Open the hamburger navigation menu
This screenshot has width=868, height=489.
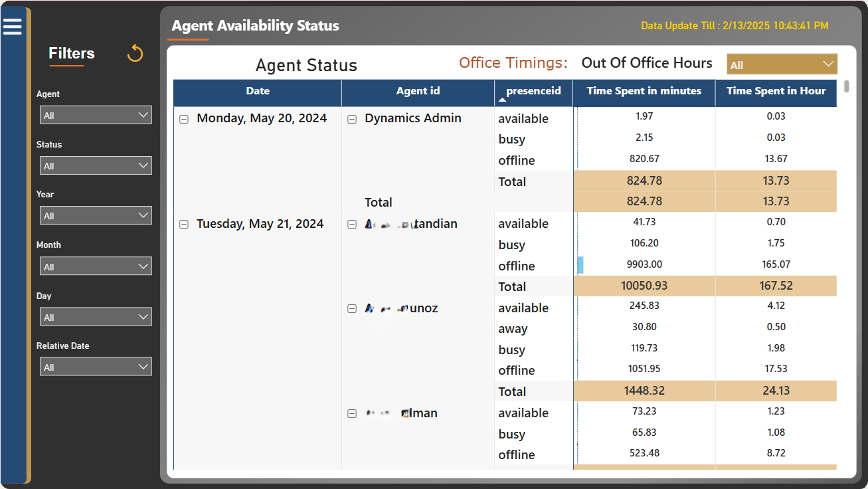click(x=13, y=27)
